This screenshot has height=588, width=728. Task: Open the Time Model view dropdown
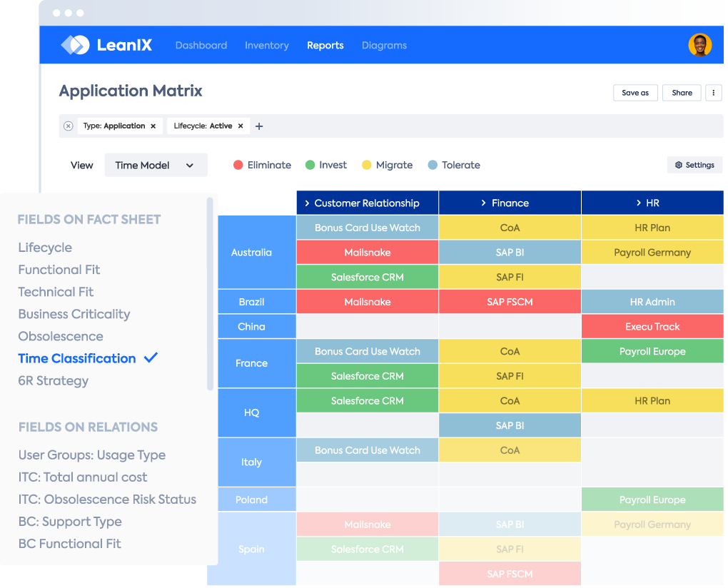click(156, 165)
